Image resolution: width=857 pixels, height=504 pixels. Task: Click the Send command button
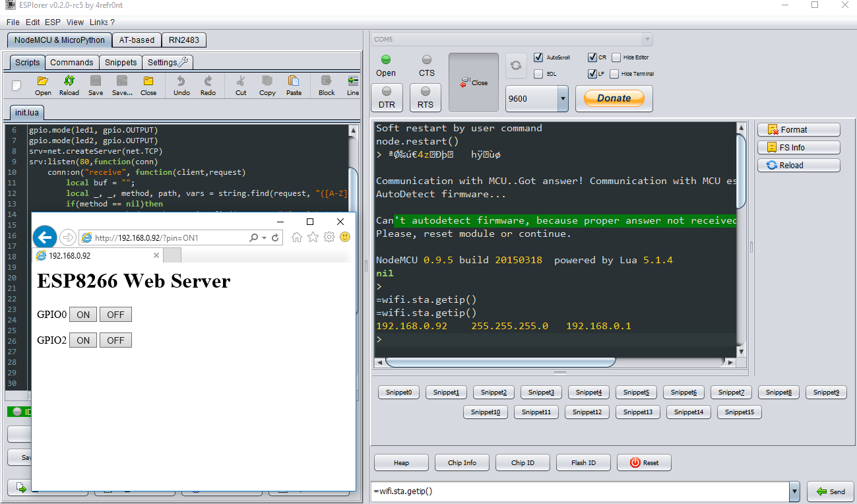tap(831, 491)
